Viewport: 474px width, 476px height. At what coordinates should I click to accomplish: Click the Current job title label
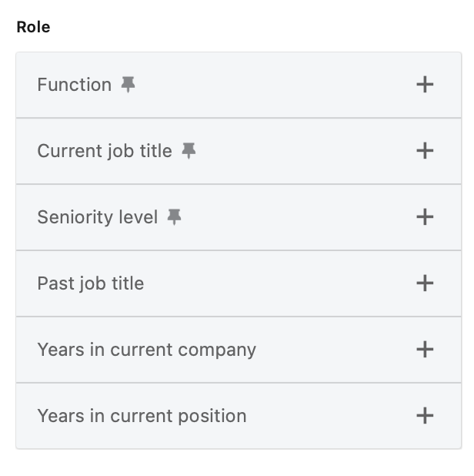point(105,151)
